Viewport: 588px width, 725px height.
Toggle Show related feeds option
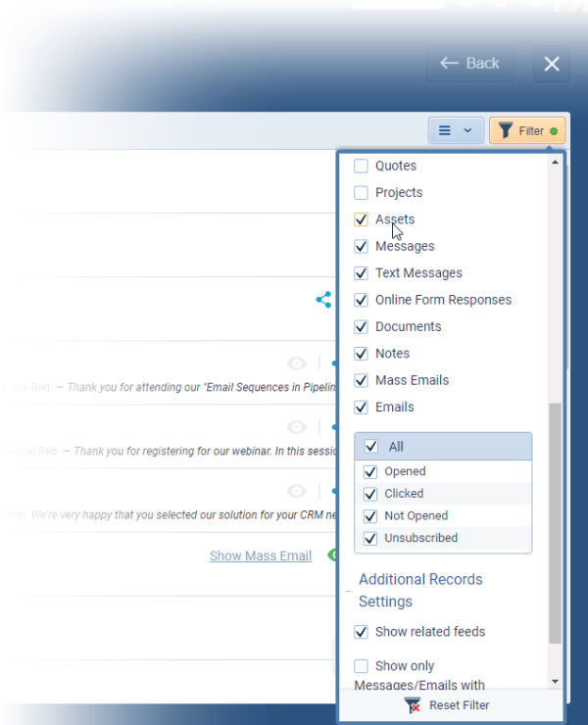click(362, 632)
